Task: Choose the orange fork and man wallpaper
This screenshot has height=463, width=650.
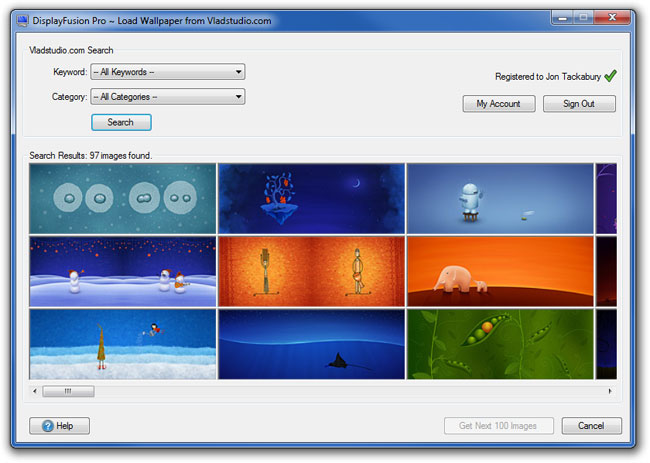Action: (x=311, y=271)
